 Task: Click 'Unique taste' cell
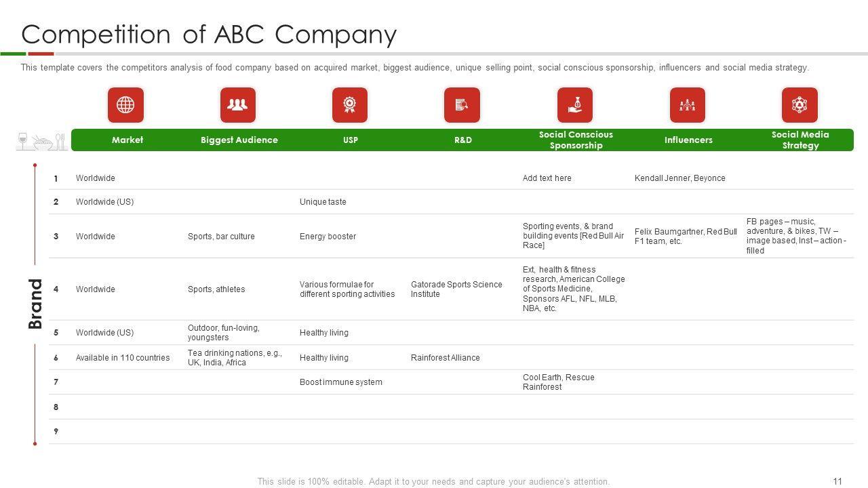[323, 202]
